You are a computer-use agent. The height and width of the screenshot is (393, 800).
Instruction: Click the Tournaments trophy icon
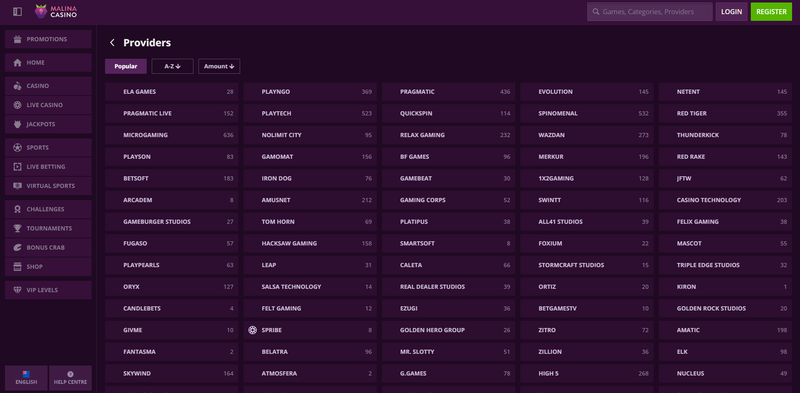tap(17, 229)
